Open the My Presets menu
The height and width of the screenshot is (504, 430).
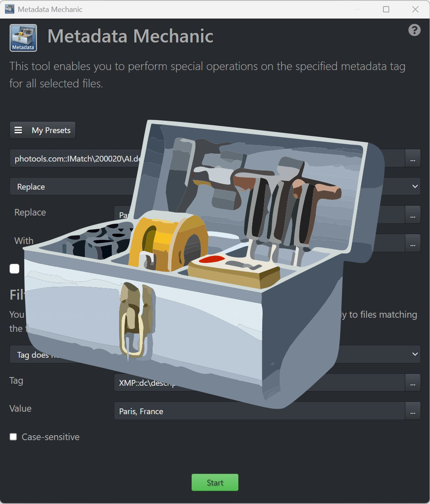pos(51,130)
